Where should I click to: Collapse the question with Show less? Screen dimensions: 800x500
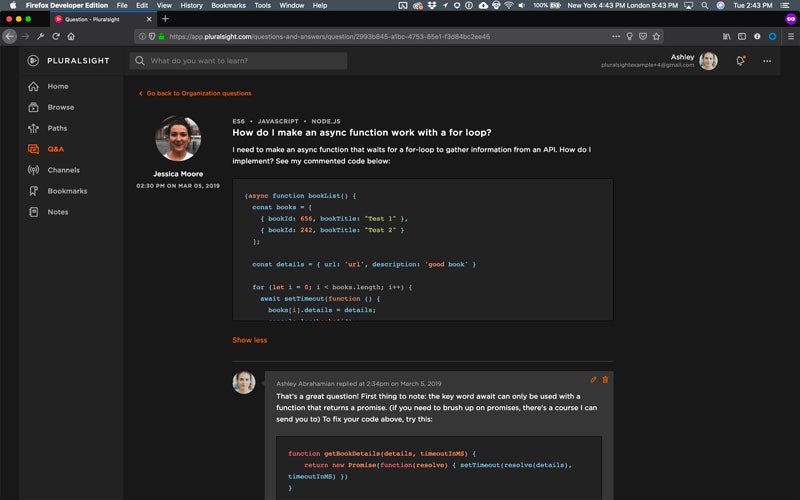250,340
